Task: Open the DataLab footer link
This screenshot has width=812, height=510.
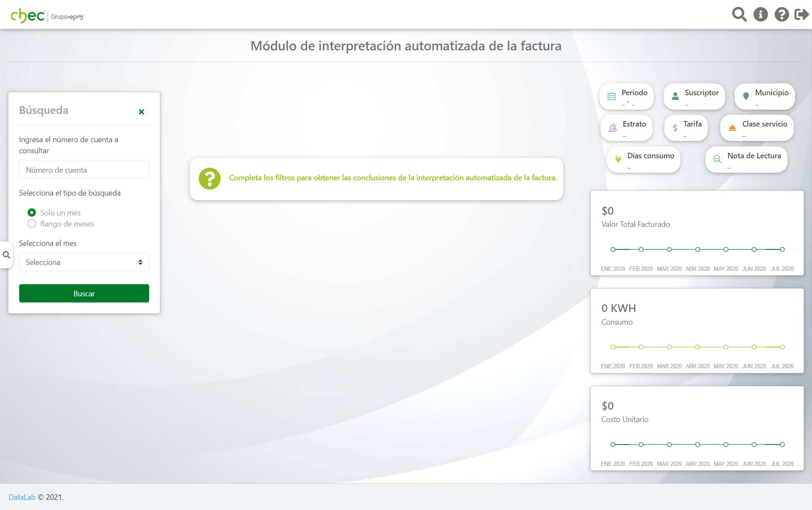Action: pyautogui.click(x=22, y=497)
